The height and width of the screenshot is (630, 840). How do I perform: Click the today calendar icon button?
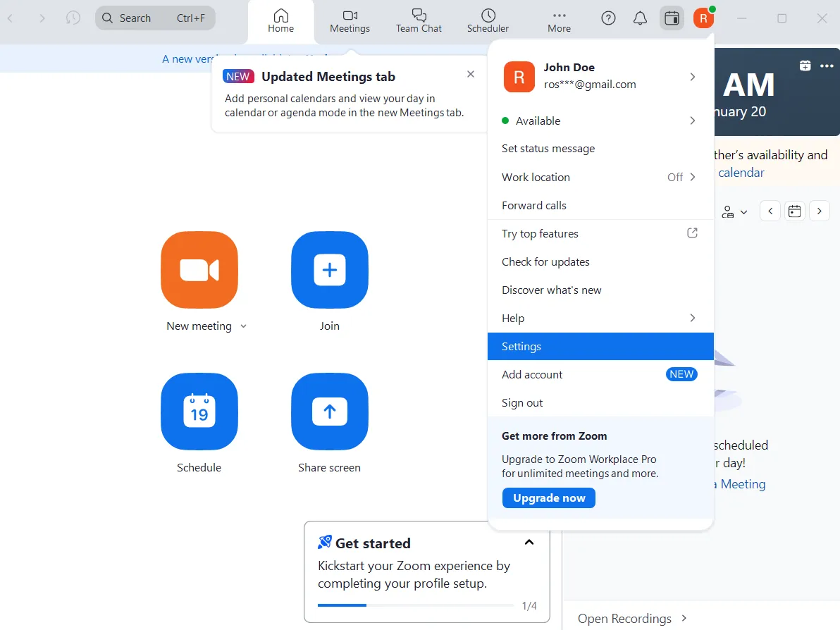click(794, 211)
